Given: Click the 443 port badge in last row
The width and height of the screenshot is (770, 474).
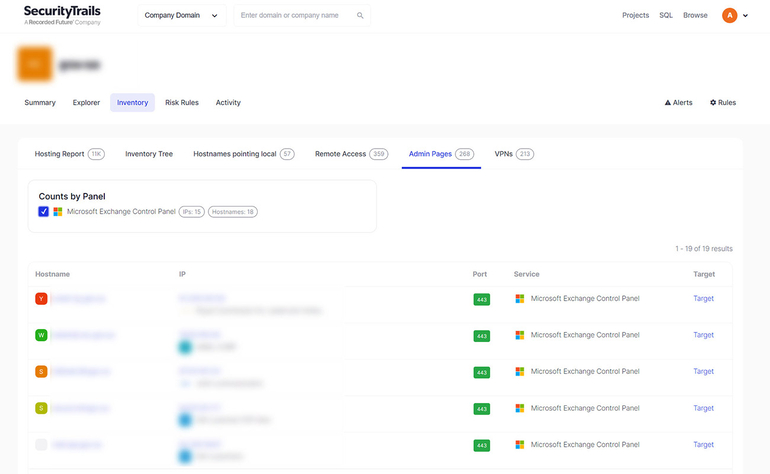Looking at the screenshot, I should pos(482,446).
